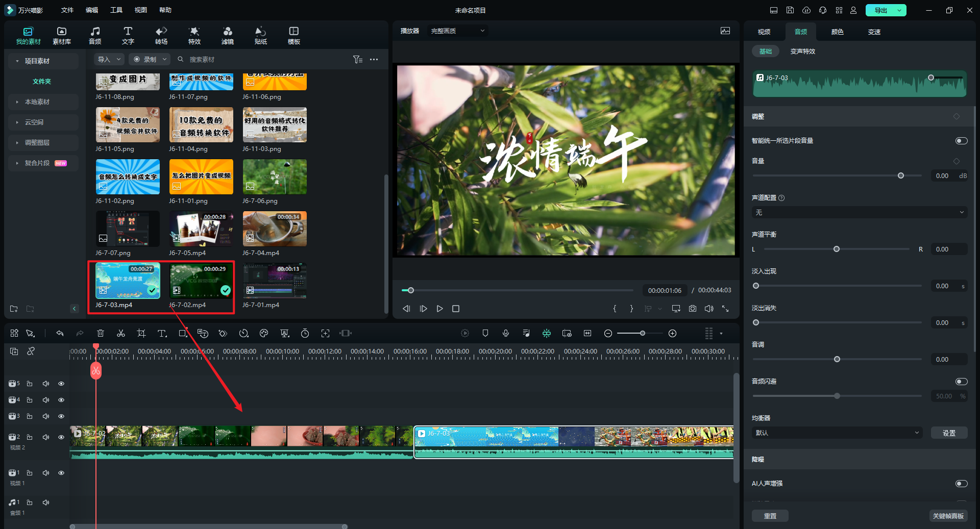Switch to the 颜色 tab

pos(837,32)
